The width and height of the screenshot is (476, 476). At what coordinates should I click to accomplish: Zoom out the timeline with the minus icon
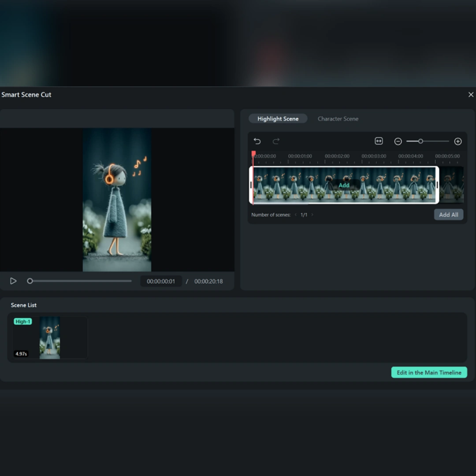tap(398, 141)
